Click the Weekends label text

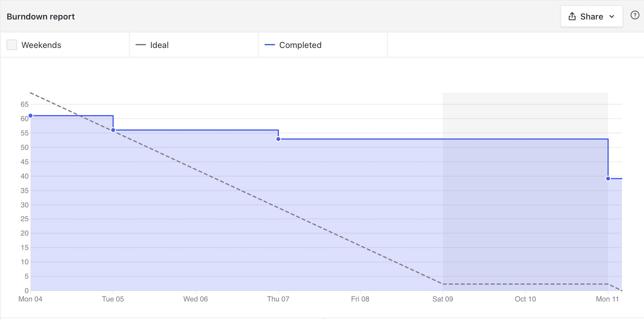(x=41, y=45)
